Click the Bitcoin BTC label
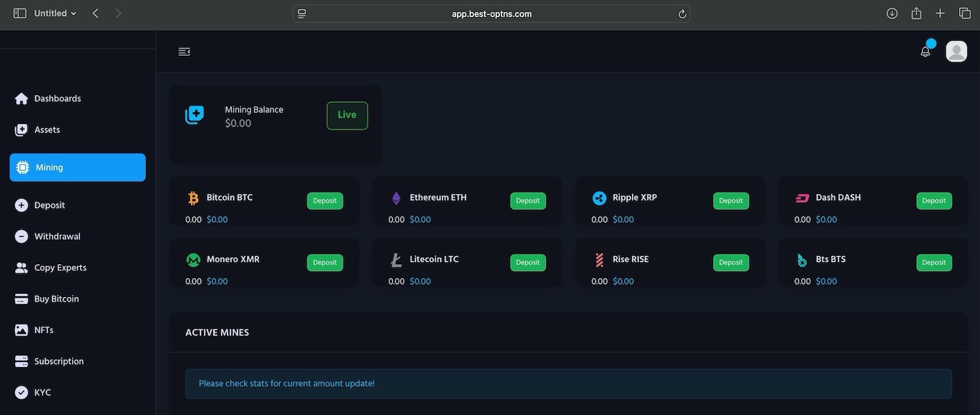Image resolution: width=980 pixels, height=415 pixels. point(229,197)
